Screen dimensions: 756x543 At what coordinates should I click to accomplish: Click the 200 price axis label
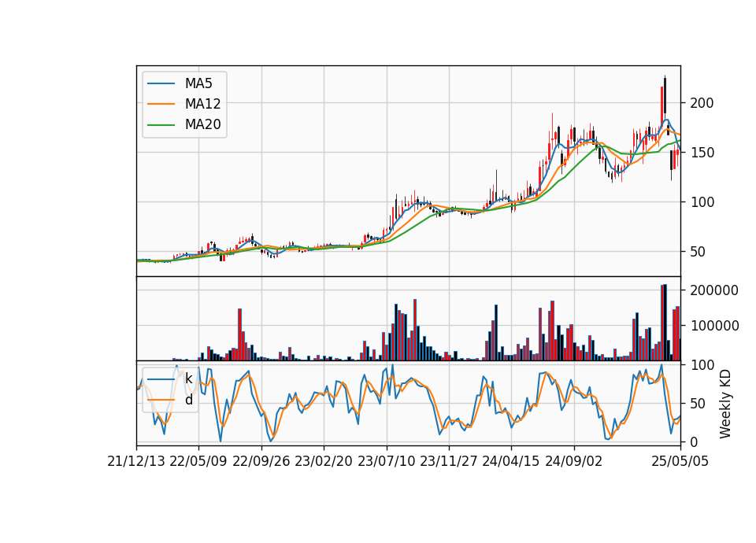point(702,102)
